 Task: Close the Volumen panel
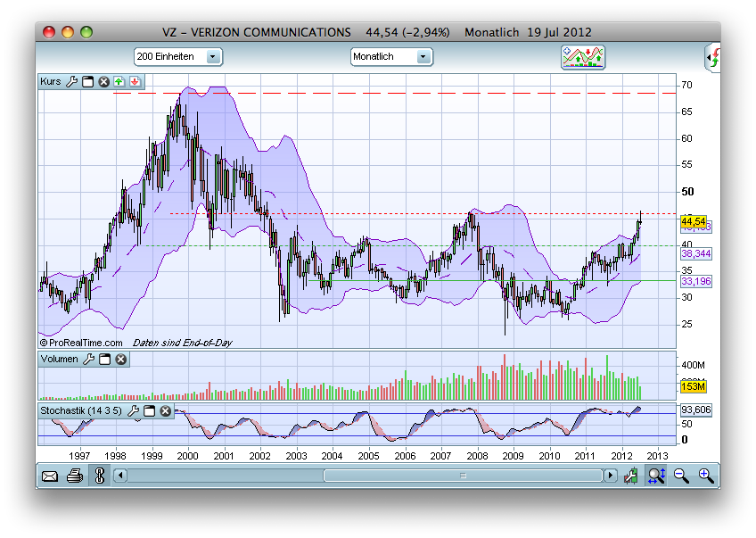click(x=120, y=360)
